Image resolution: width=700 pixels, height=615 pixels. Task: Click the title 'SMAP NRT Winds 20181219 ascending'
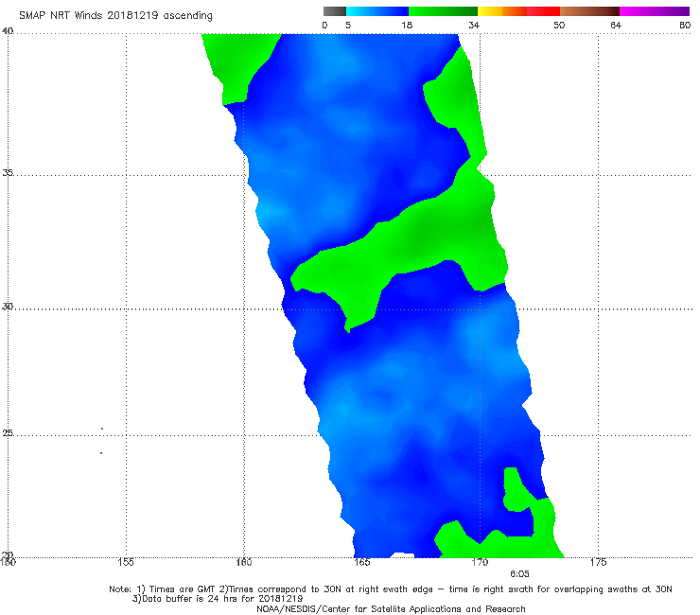[115, 15]
